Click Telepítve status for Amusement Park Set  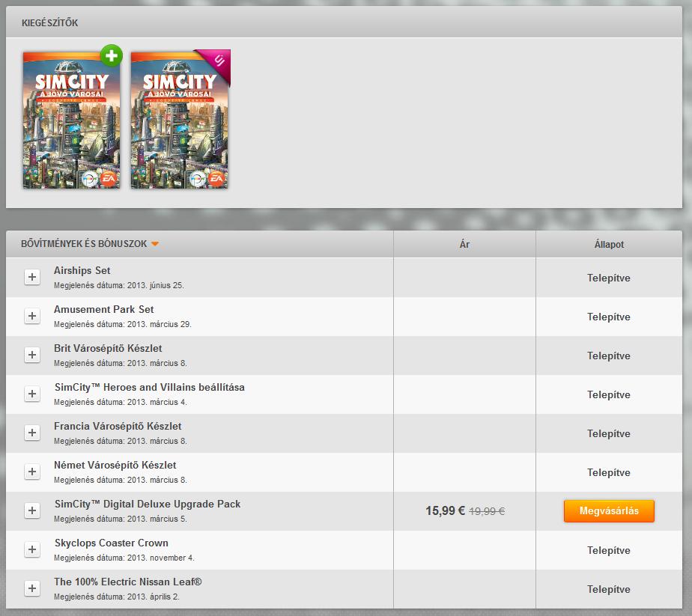point(609,317)
